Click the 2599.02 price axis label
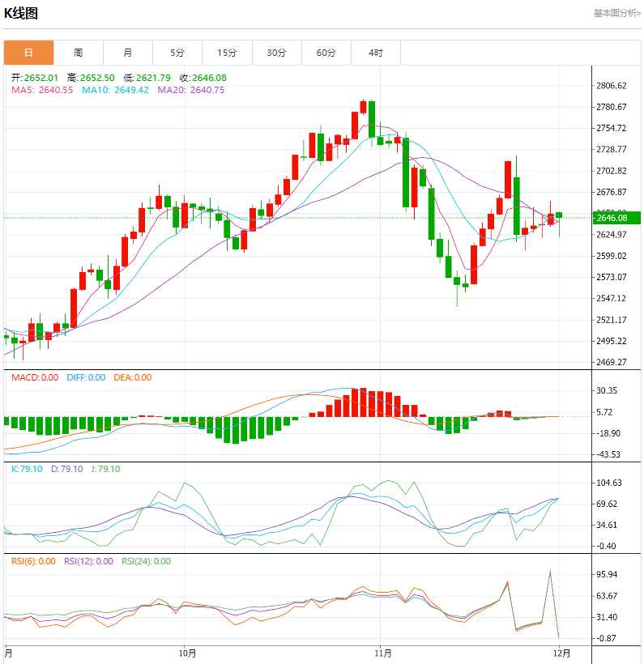644x664 pixels. pos(611,256)
